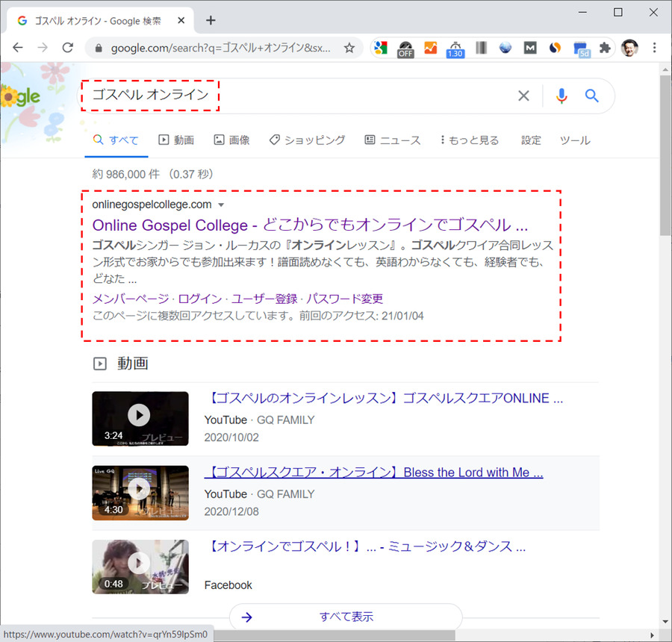Image resolution: width=672 pixels, height=642 pixels.
Task: Click the gray striped column extension icon
Action: [x=481, y=48]
